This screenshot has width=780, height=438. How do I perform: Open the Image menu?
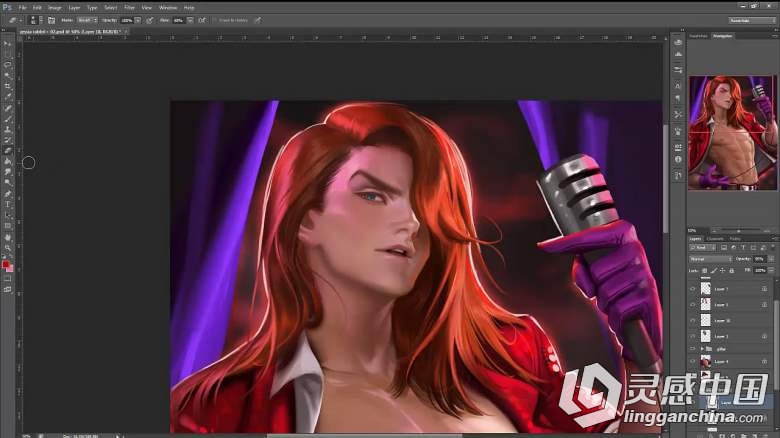point(55,7)
